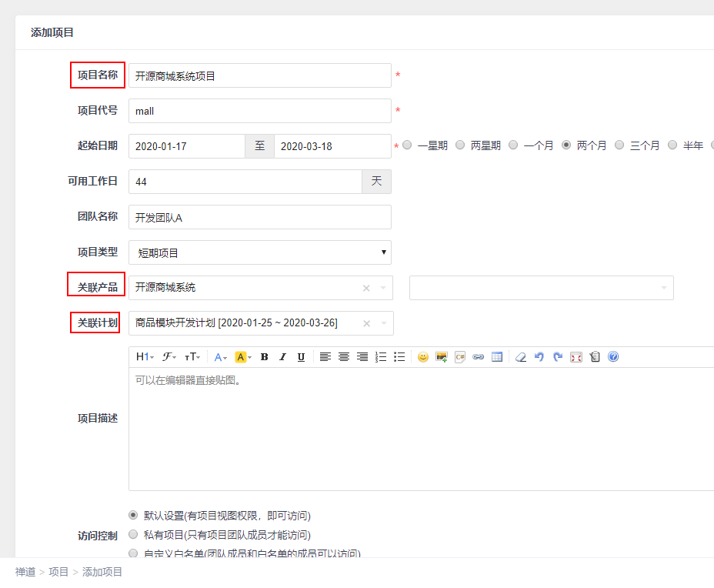The image size is (714, 588).
Task: Go to 禅道 breadcrumb link
Action: click(25, 572)
